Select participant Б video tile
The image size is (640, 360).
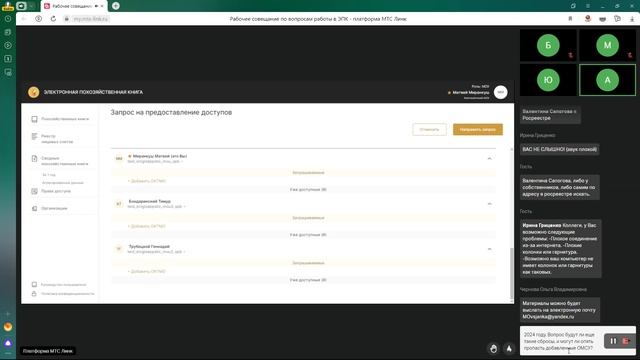548,45
